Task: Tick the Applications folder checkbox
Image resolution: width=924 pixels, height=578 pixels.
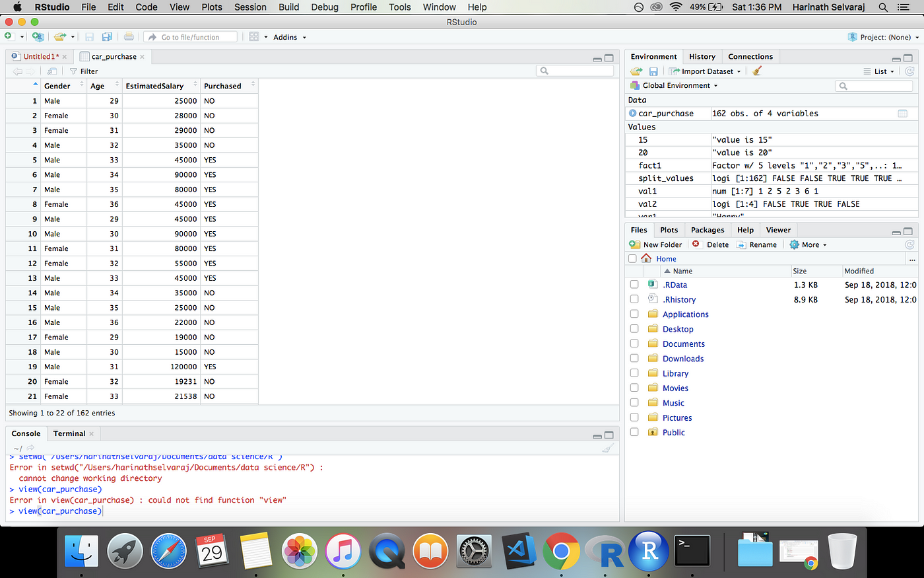Action: coord(634,314)
